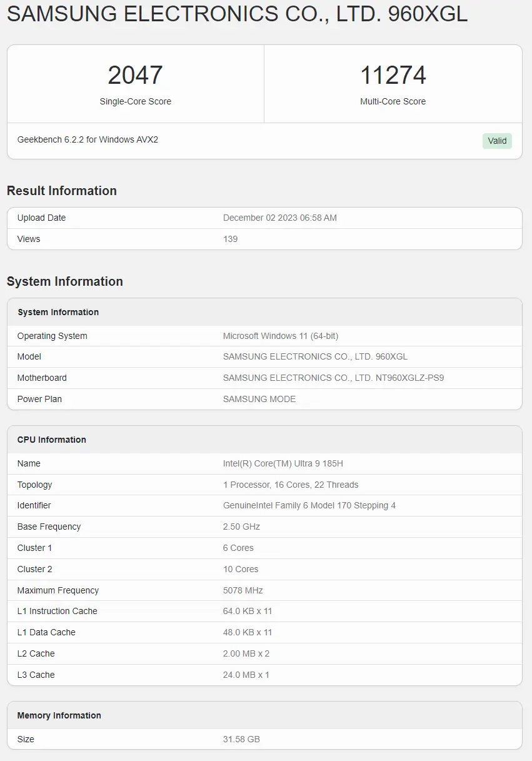532x761 pixels.
Task: Click the Motherboard label
Action: (x=42, y=378)
